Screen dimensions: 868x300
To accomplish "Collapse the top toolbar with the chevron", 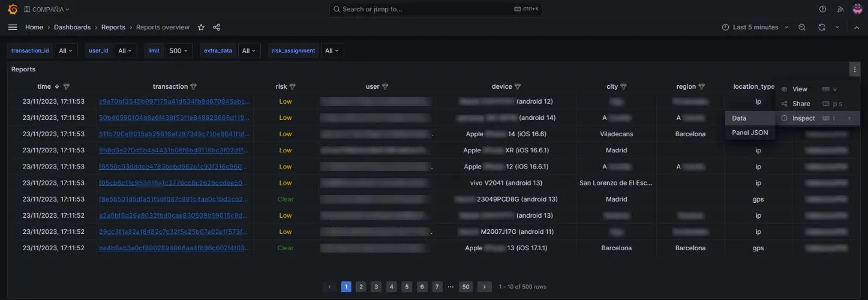I will point(856,27).
